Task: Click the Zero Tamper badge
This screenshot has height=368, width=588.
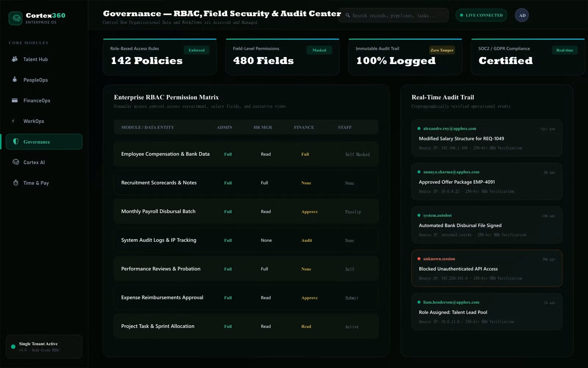Action: pos(442,50)
